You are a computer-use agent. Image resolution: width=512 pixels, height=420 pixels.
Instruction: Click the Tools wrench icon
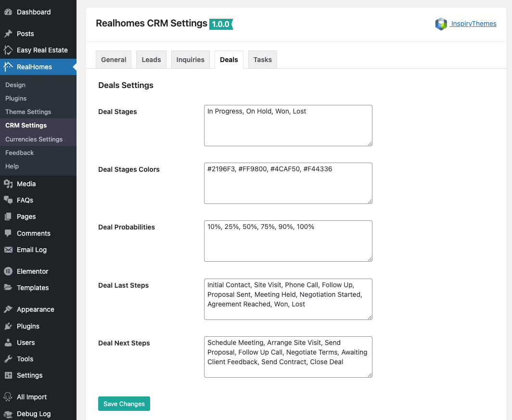tap(8, 359)
